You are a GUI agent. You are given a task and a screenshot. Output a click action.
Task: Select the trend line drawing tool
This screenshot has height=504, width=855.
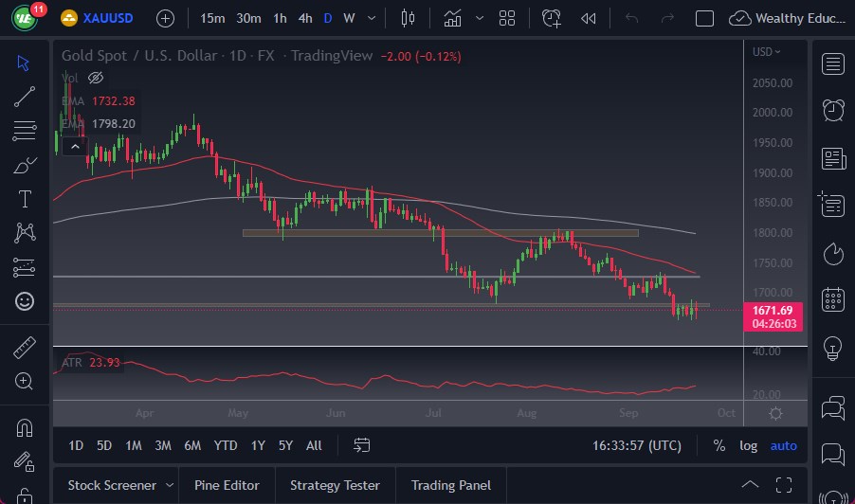(x=25, y=96)
